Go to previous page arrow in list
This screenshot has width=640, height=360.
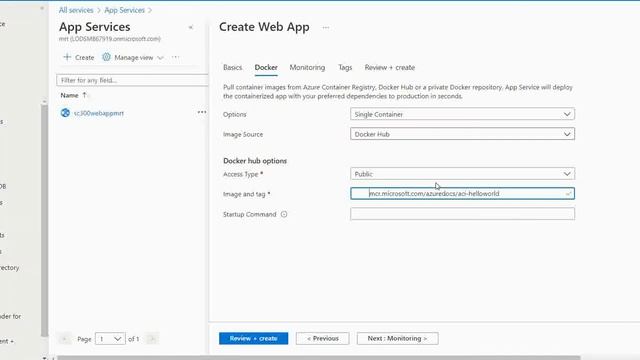pyautogui.click(x=65, y=339)
